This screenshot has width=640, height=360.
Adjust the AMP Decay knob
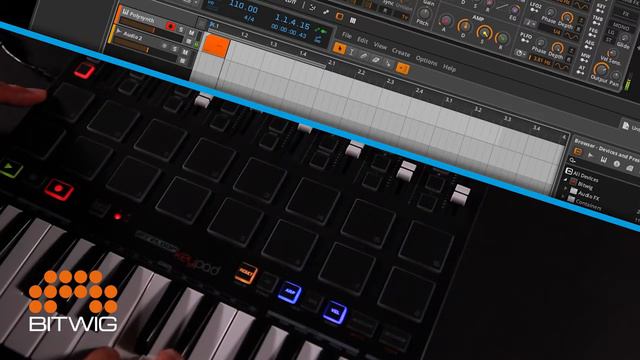click(464, 27)
